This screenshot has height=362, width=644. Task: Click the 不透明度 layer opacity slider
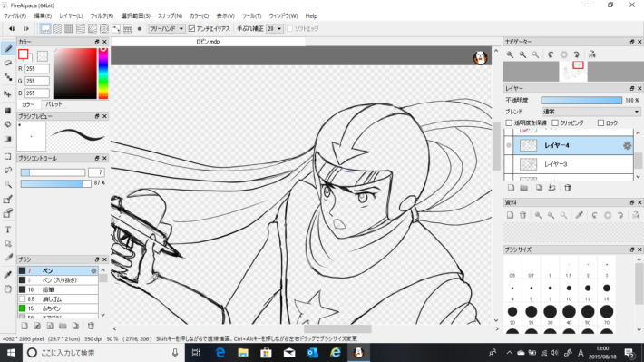581,101
